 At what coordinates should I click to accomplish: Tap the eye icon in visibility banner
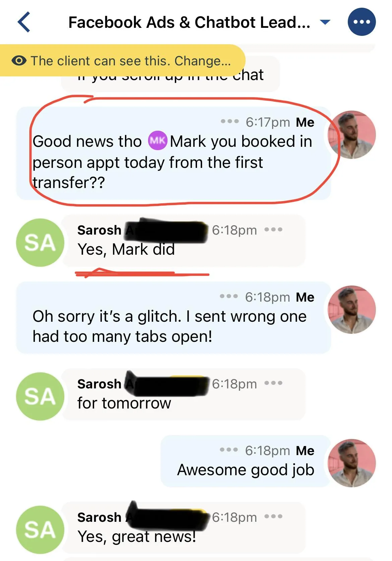19,61
